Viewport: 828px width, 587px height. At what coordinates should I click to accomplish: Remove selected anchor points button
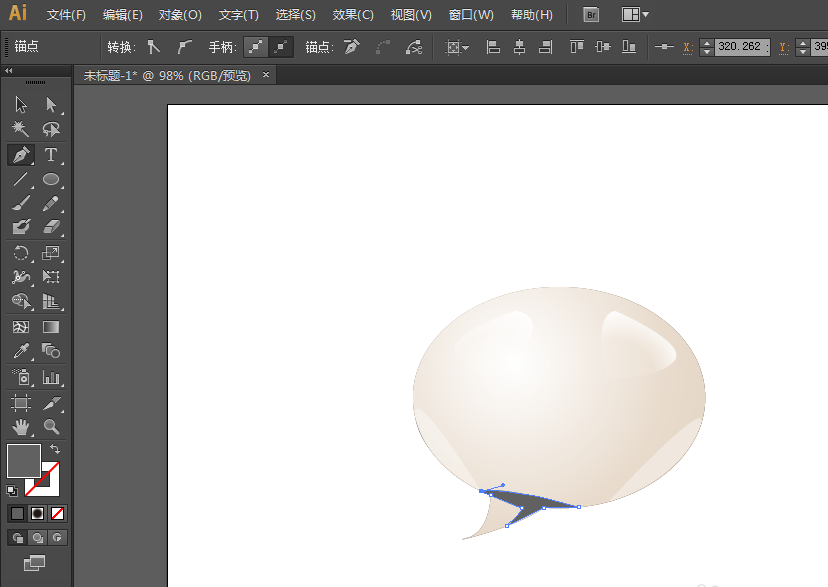(x=352, y=47)
